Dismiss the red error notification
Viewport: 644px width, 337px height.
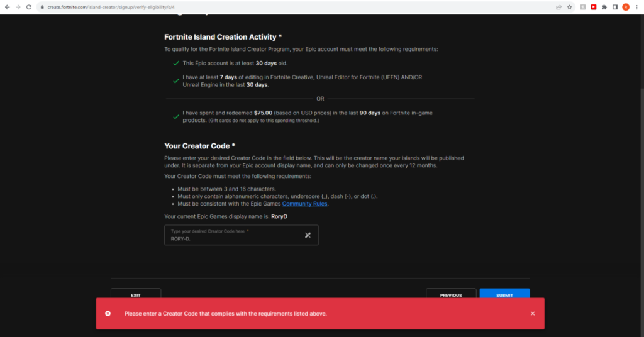533,313
